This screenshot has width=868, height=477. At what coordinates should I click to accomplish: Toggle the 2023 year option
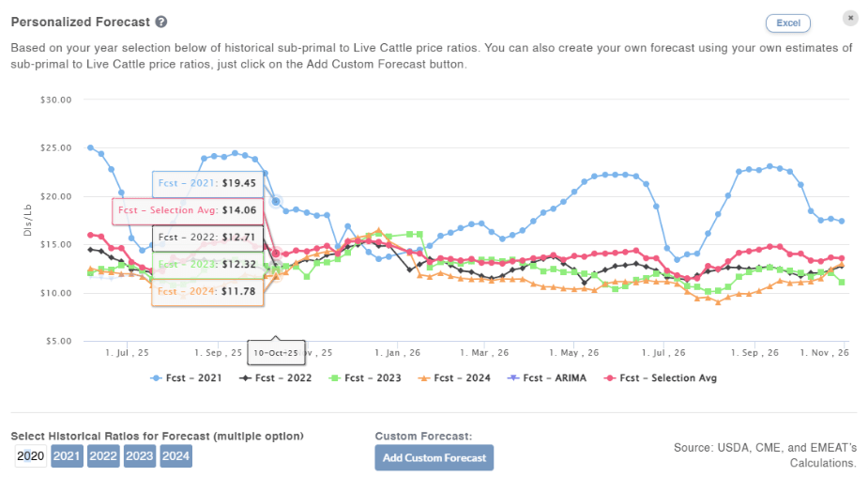140,456
